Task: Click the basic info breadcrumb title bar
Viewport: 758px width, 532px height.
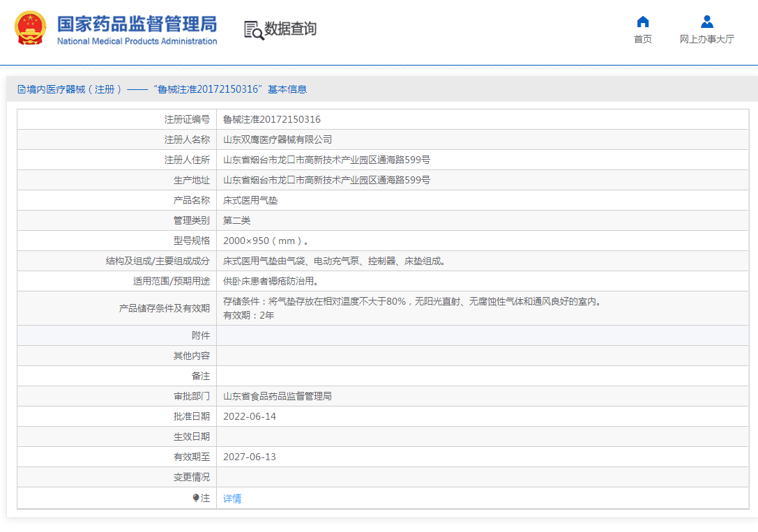Action: 382,89
